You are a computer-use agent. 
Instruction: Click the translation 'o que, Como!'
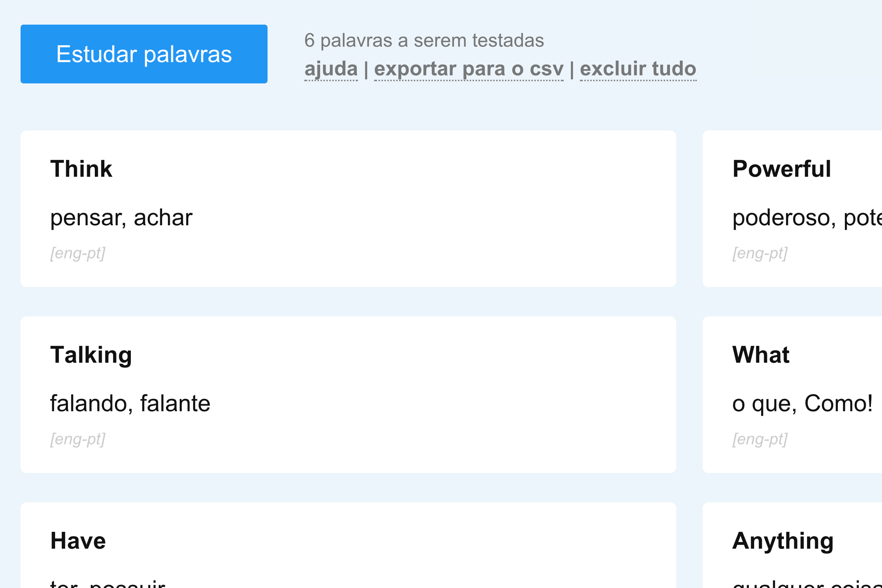(x=802, y=404)
